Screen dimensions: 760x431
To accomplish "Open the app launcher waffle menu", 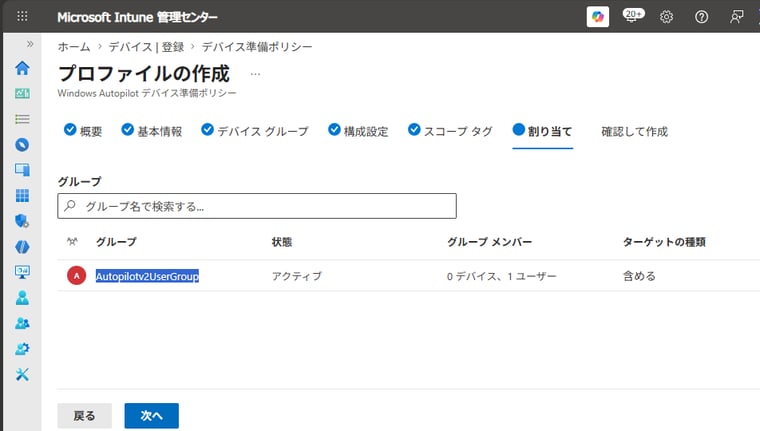I will point(22,16).
